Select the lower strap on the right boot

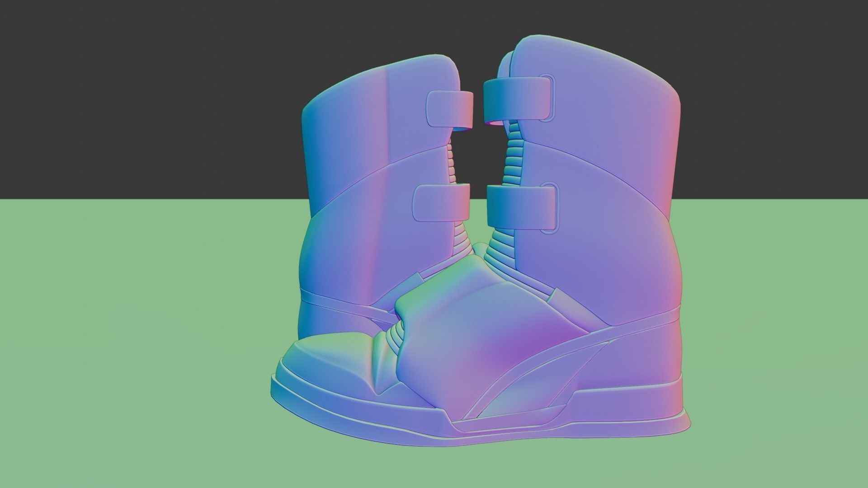point(523,208)
